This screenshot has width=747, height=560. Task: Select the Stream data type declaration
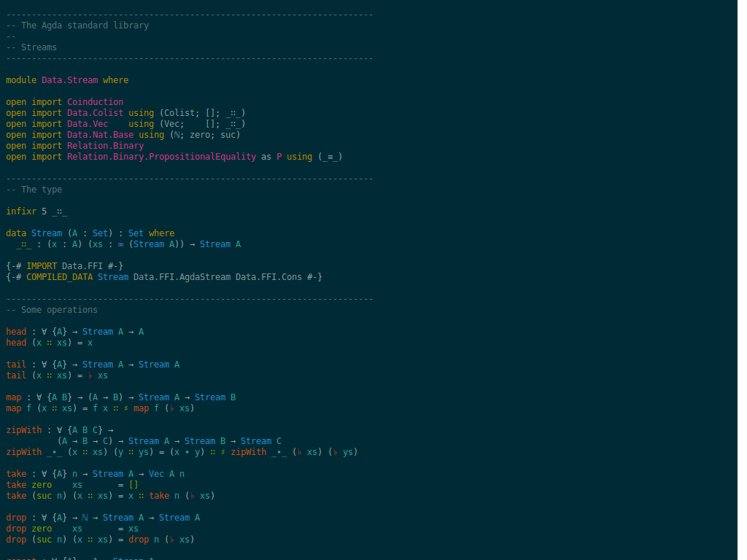pyautogui.click(x=88, y=233)
